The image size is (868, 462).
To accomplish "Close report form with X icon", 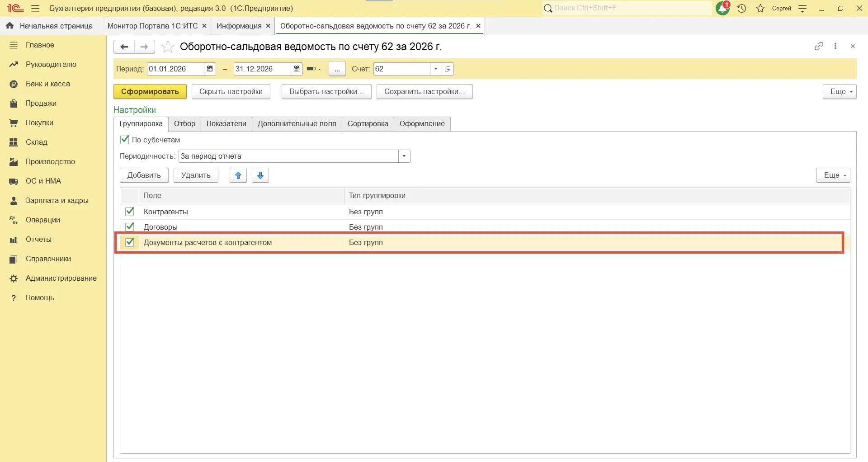I will click(x=853, y=46).
